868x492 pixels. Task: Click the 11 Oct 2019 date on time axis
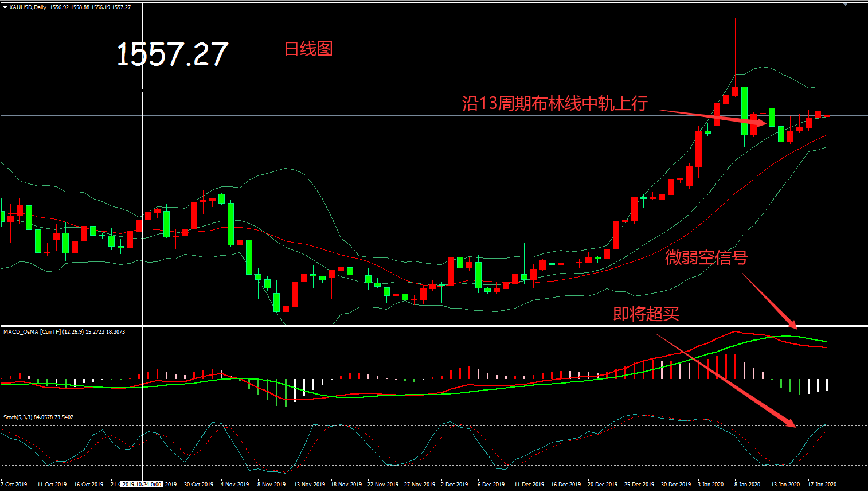tap(52, 485)
